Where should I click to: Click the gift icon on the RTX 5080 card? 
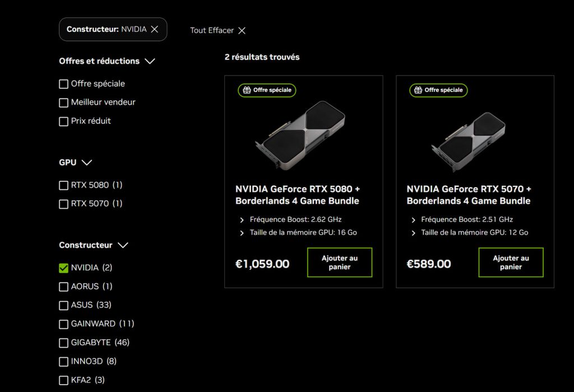(x=246, y=90)
